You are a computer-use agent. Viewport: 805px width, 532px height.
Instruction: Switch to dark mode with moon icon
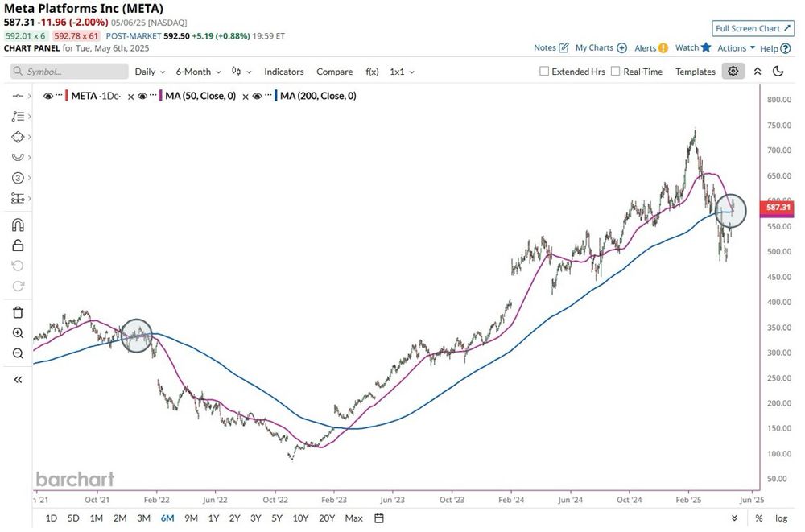[x=778, y=72]
